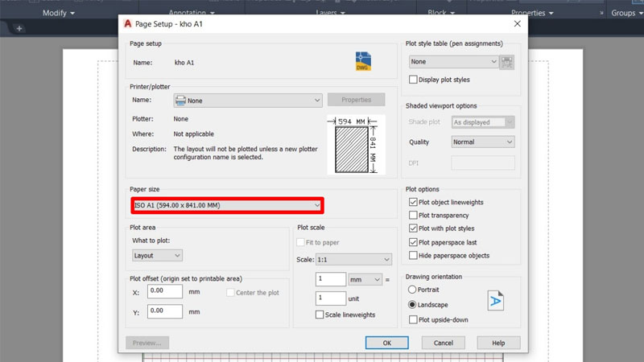Enable Plot transparency option
Image resolution: width=644 pixels, height=362 pixels.
pyautogui.click(x=414, y=216)
